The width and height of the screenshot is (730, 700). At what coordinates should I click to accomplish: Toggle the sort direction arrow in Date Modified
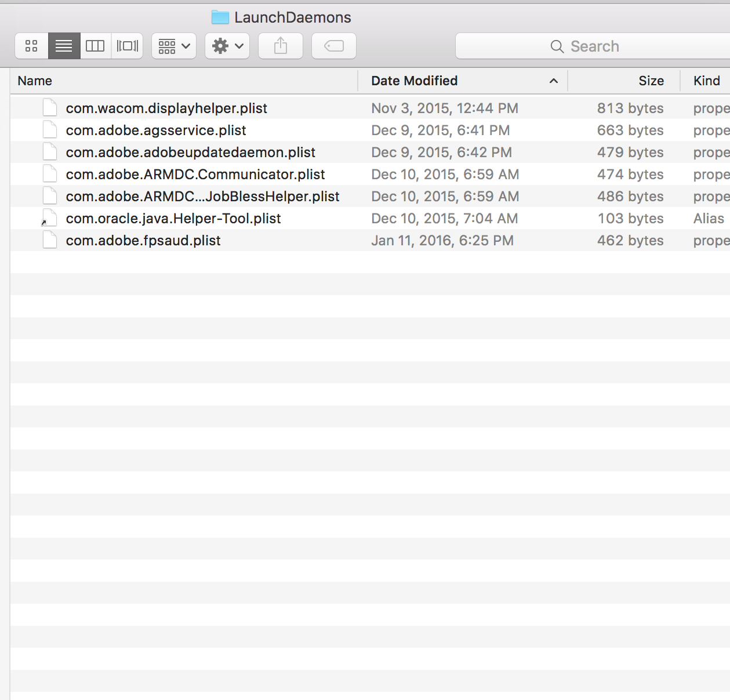554,81
